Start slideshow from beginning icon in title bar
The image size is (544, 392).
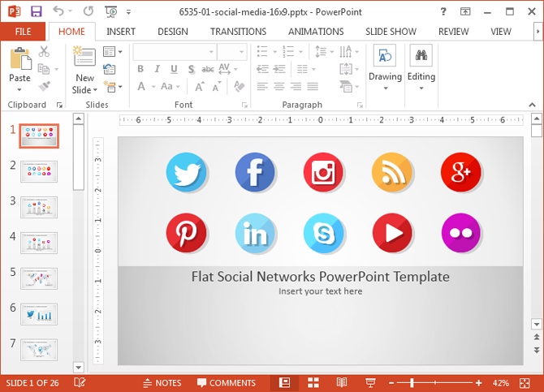coord(111,12)
